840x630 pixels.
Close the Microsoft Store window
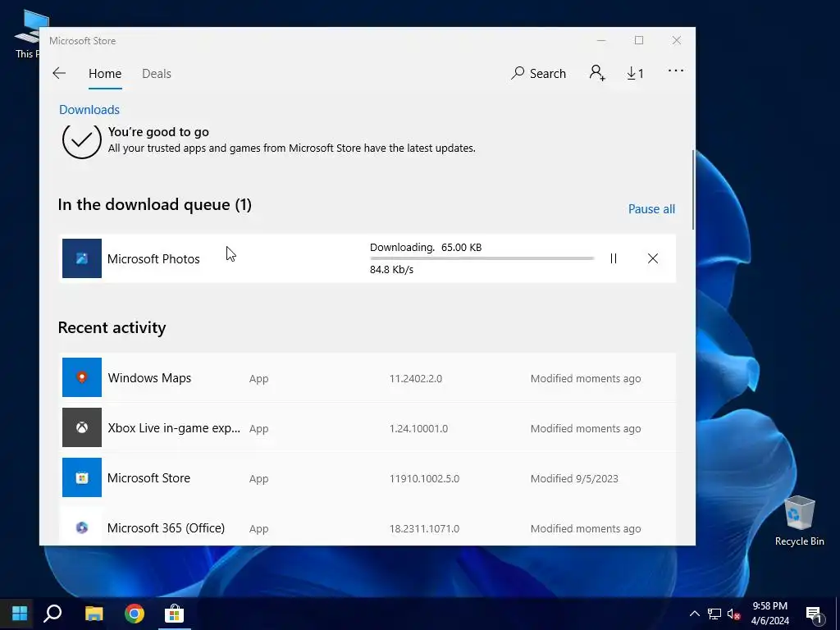point(677,41)
